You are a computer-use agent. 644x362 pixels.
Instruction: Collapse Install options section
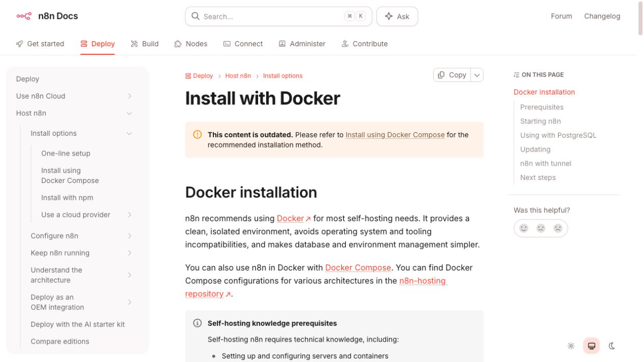pyautogui.click(x=129, y=133)
